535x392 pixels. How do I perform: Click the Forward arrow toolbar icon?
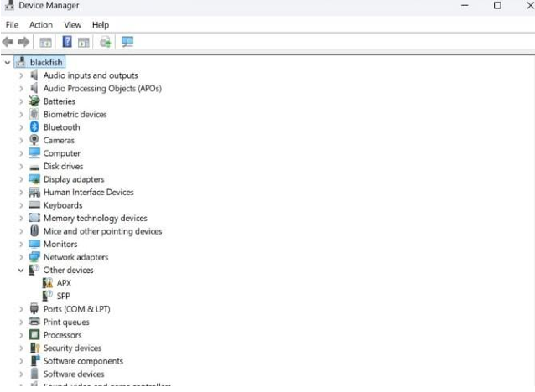(x=23, y=42)
